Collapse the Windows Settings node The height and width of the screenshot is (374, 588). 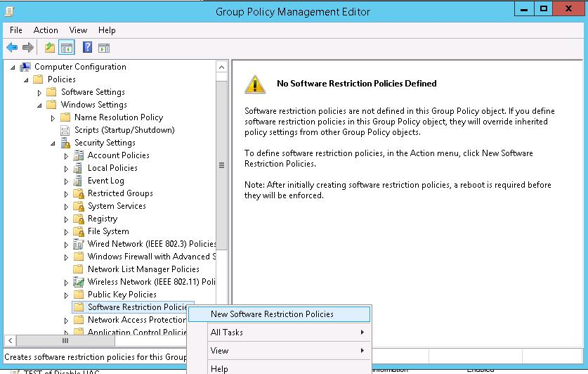click(39, 105)
